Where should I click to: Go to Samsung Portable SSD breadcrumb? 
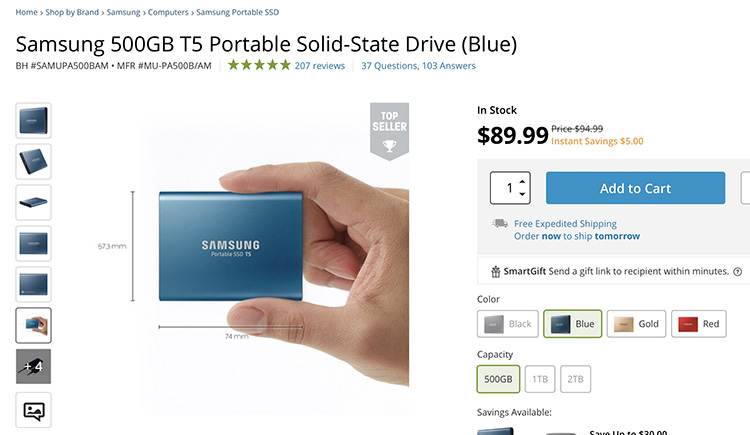point(237,12)
